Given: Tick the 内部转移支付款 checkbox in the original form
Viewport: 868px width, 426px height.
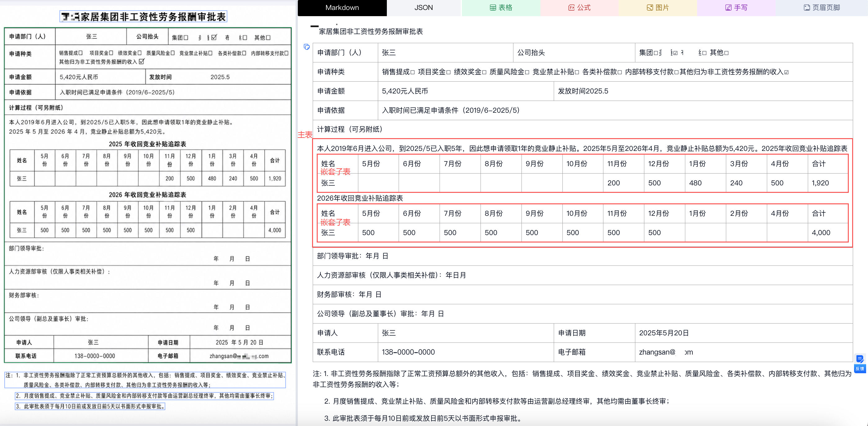Looking at the screenshot, I should click(286, 53).
